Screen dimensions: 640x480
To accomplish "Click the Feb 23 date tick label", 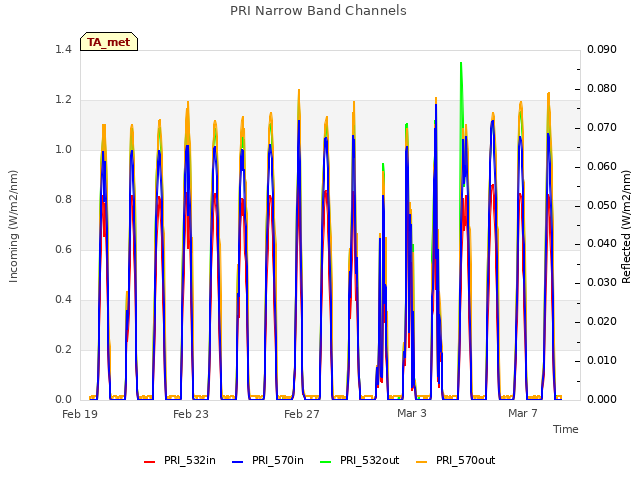I will coord(191,414).
